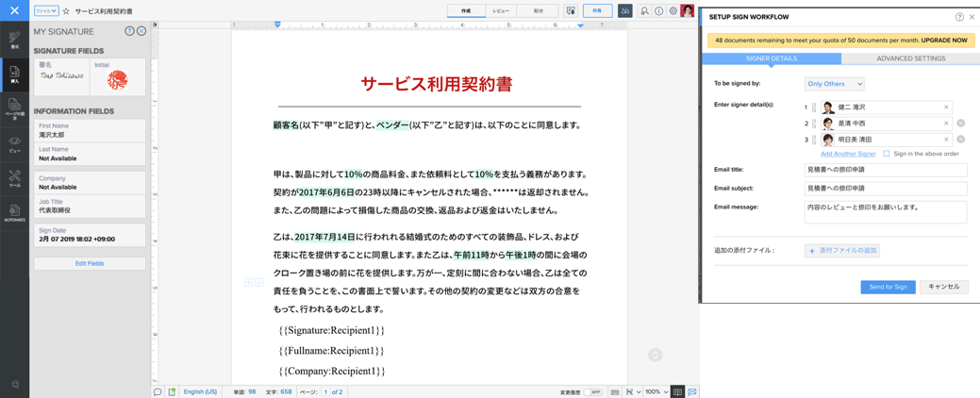Open the AUTOMATE sidebar tool
980x398 pixels.
14,212
